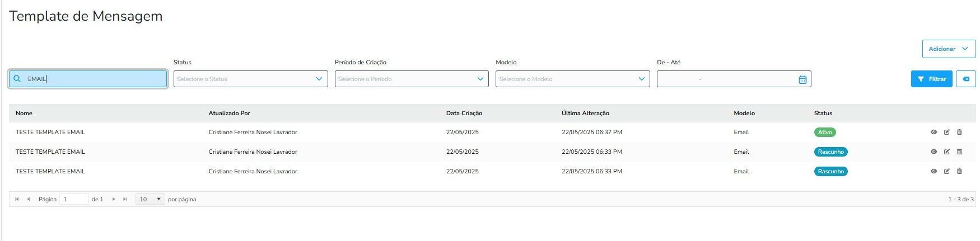Expand the Período de Criação dropdown

412,79
